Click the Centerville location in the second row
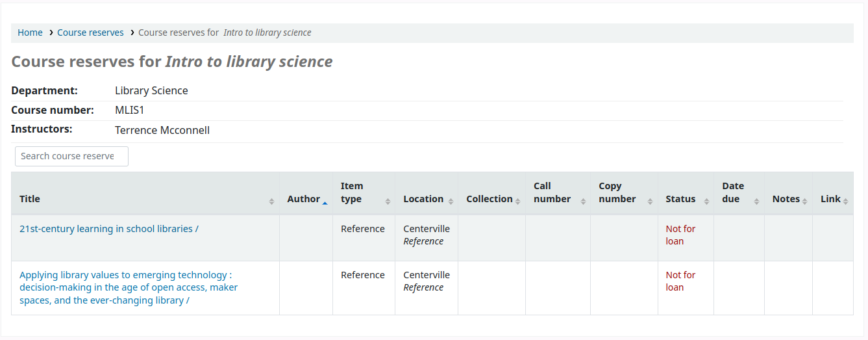The image size is (868, 340). (x=426, y=275)
